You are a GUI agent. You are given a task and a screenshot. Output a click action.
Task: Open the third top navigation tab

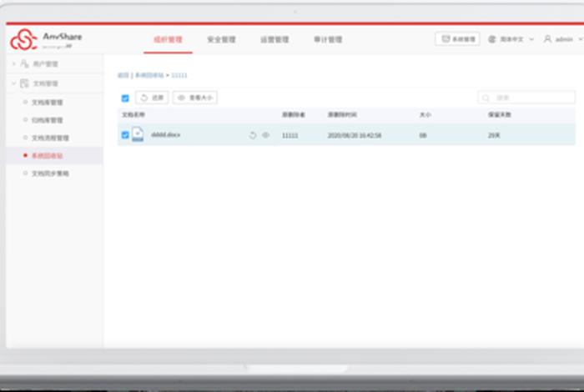click(274, 39)
